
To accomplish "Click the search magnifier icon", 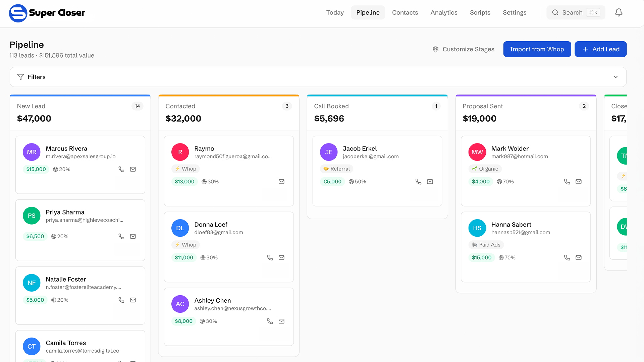I will click(x=555, y=12).
